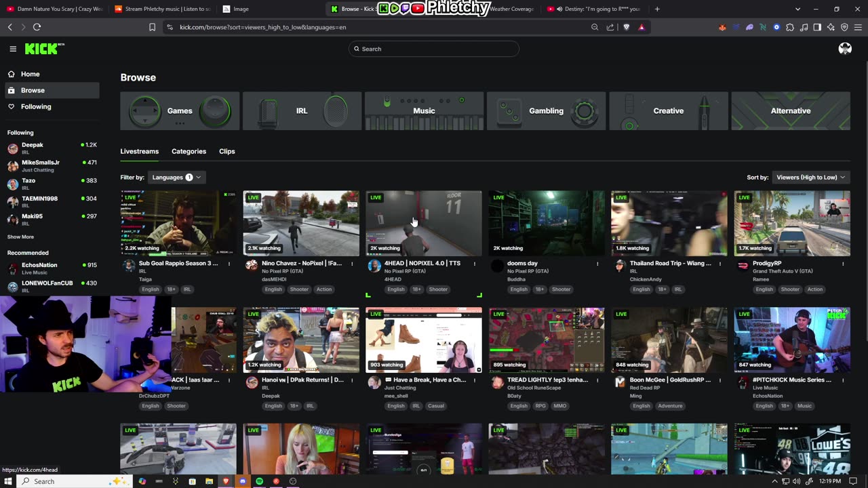Expand the browser tab list chevron
868x488 pixels.
click(x=798, y=9)
